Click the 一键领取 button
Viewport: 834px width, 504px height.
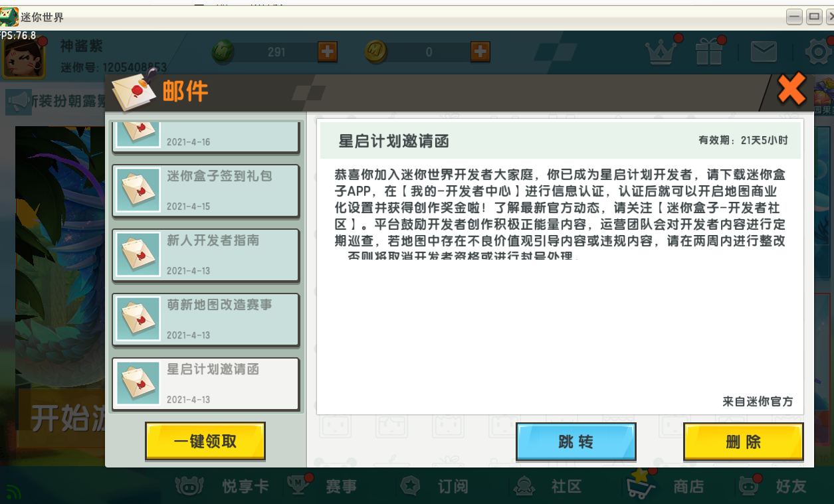point(205,442)
